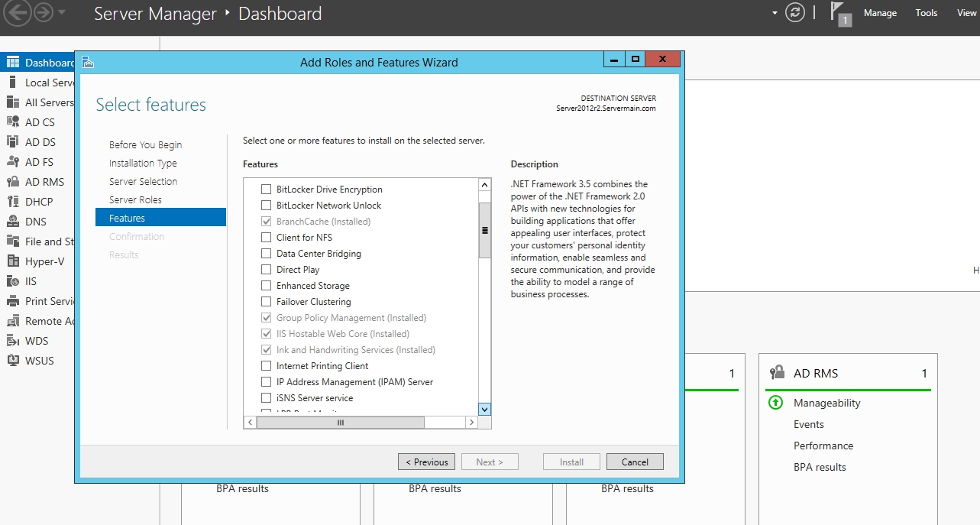Open BPA results in AD RMS tile

pos(820,467)
